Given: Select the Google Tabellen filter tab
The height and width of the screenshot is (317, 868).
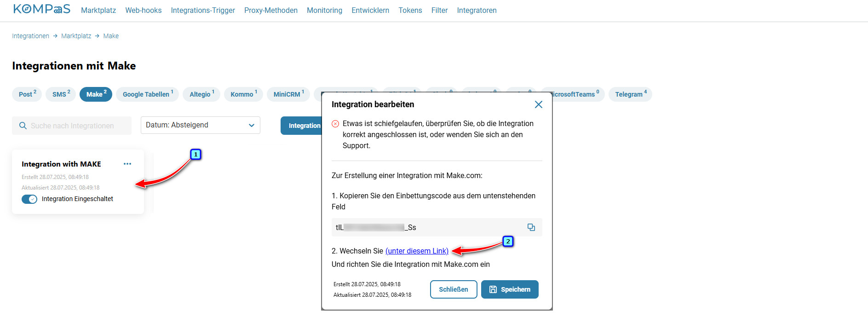Looking at the screenshot, I should point(148,94).
